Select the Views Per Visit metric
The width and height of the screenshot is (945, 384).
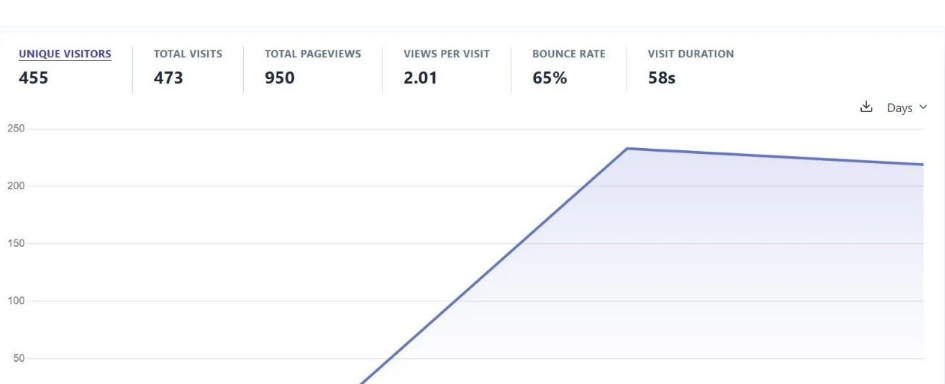click(x=447, y=54)
